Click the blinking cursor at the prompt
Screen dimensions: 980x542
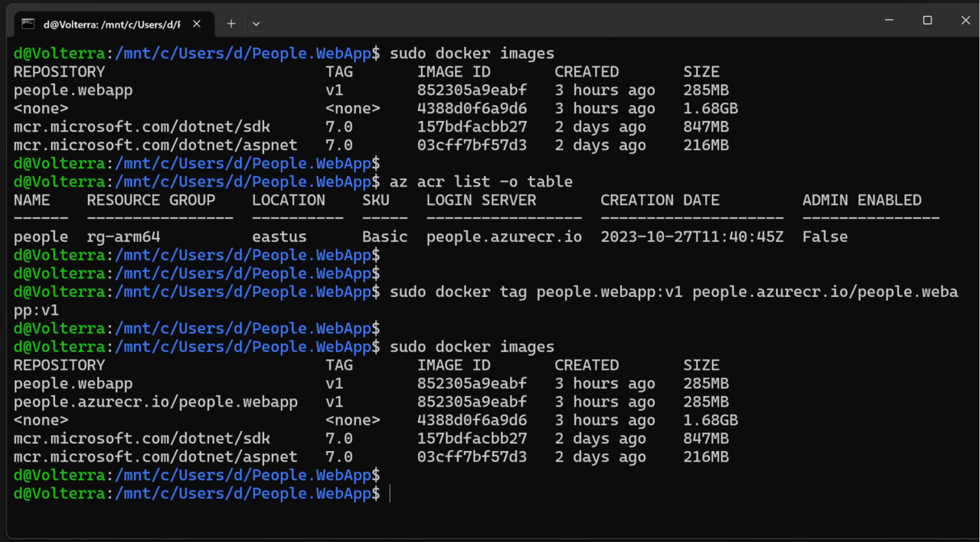pyautogui.click(x=391, y=493)
